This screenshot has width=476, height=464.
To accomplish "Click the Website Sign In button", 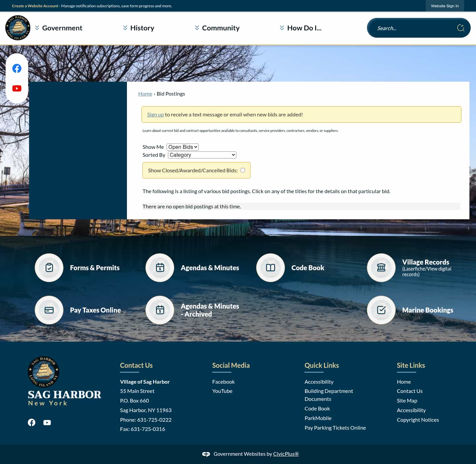I will pos(445,6).
